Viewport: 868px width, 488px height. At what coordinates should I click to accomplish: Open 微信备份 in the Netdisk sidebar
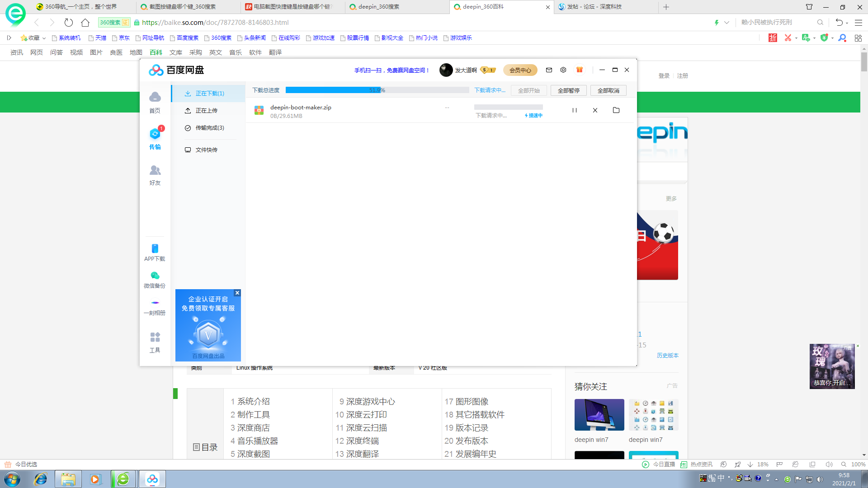(x=155, y=280)
